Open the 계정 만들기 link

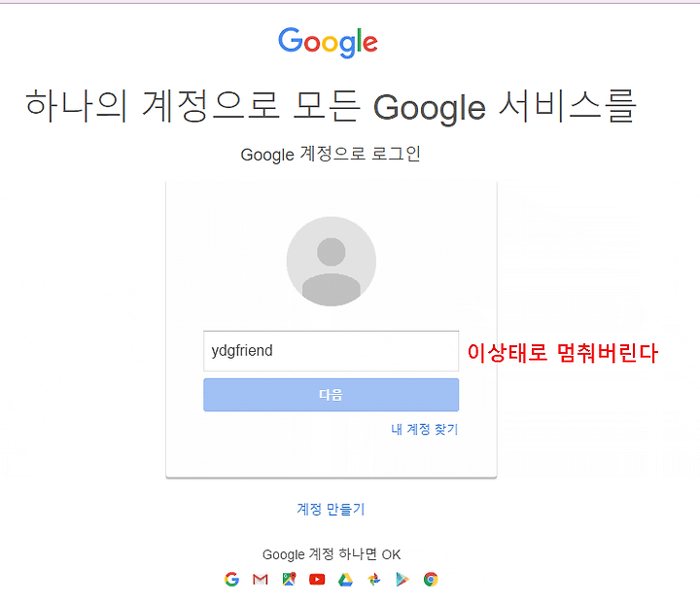point(331,509)
